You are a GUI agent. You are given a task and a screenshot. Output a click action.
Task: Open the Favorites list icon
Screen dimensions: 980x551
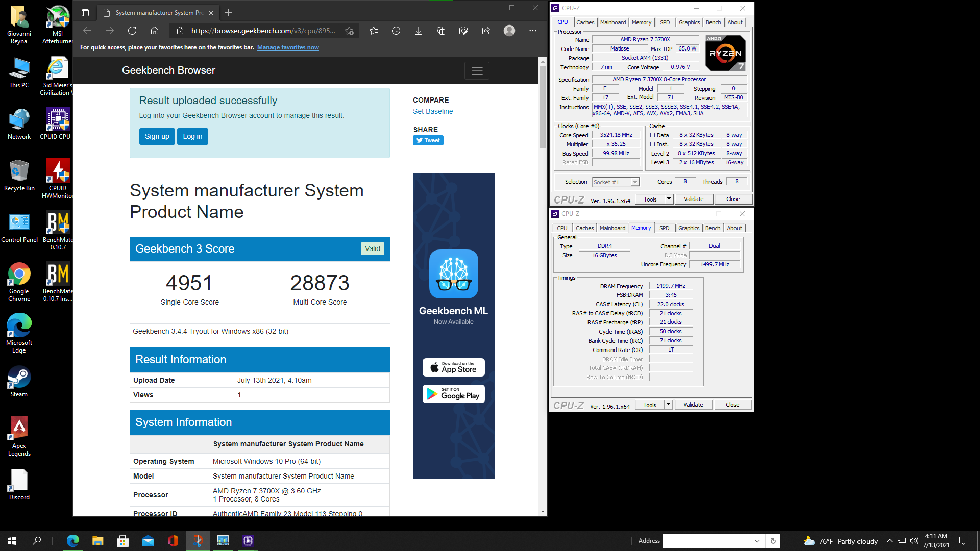pyautogui.click(x=374, y=31)
